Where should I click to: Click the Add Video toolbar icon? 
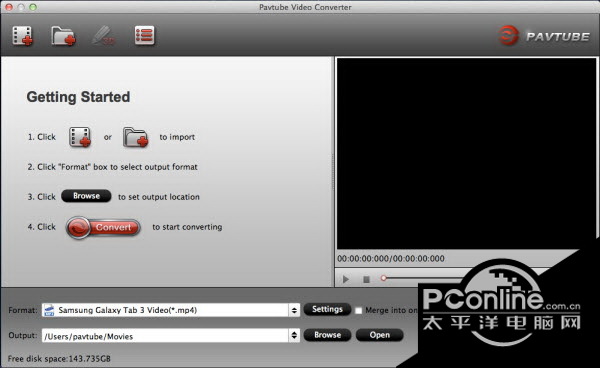pos(23,36)
